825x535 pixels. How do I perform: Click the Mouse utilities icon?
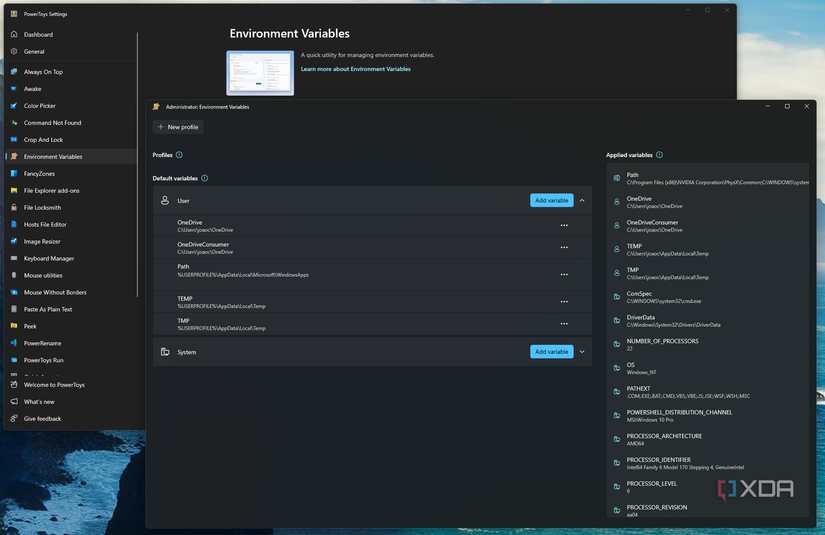(14, 275)
